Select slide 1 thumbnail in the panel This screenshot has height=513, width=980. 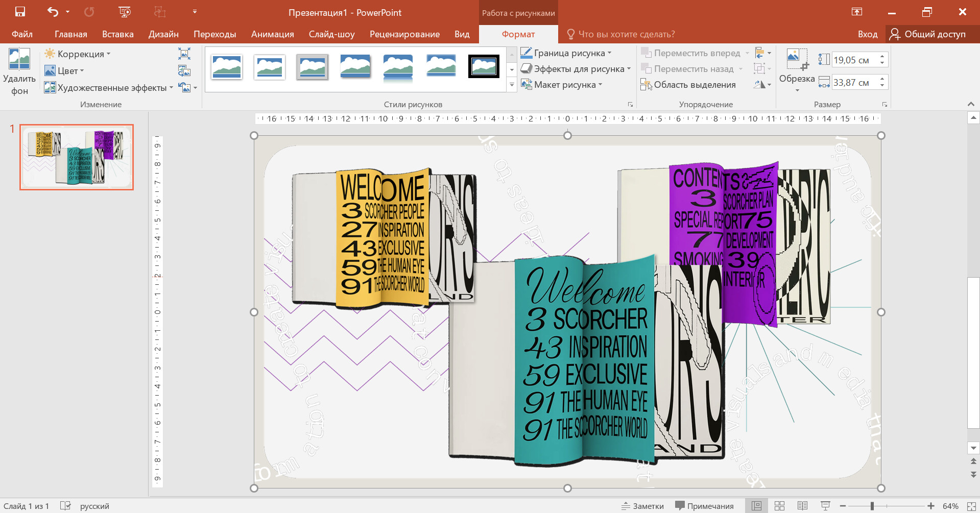(77, 157)
